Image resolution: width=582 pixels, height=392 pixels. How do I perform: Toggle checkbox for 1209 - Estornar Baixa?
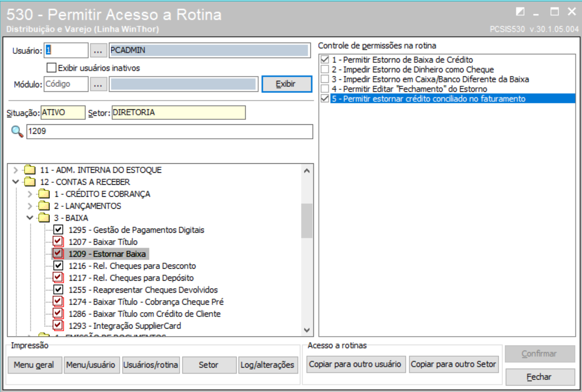(x=58, y=253)
